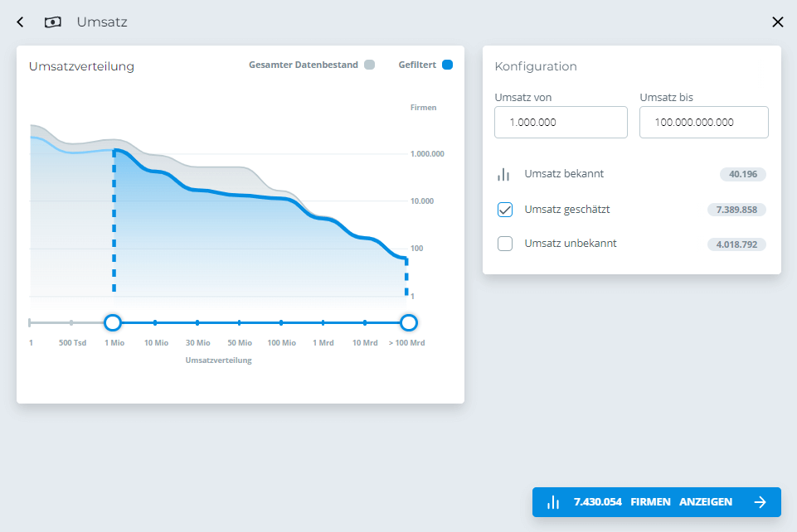The width and height of the screenshot is (797, 532).
Task: Click the 1 Mrd tick on slider
Action: (323, 322)
